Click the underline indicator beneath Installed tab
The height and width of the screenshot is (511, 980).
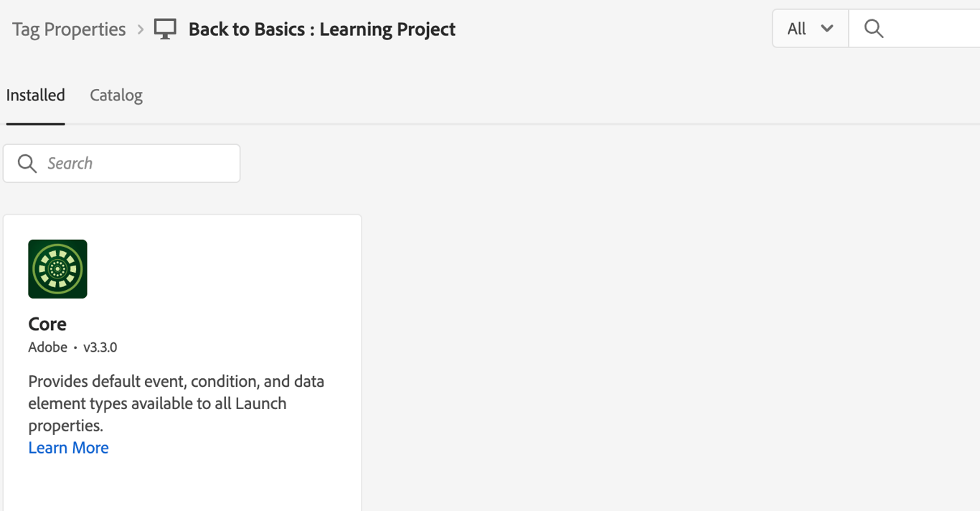click(x=36, y=123)
